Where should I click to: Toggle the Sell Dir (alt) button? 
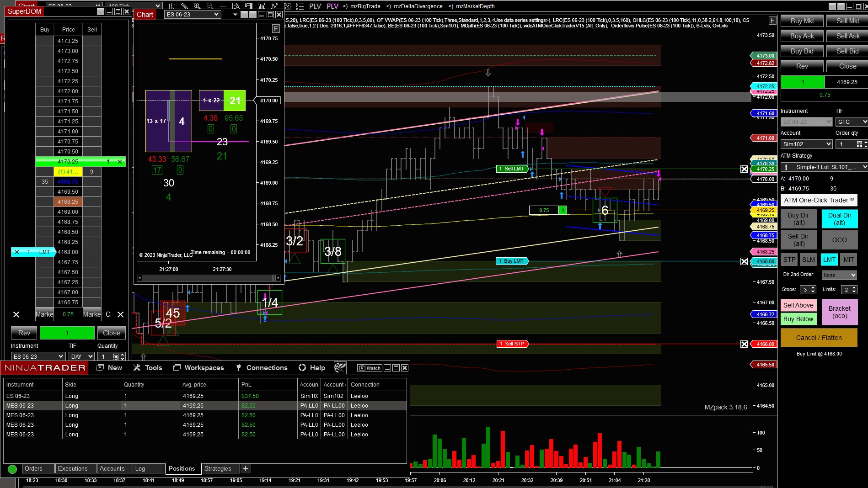pos(798,240)
